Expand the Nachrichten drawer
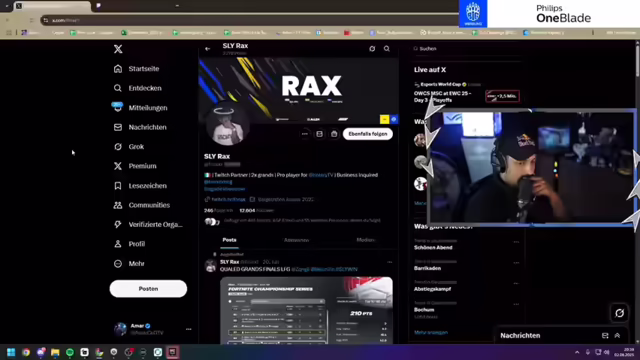640x360 pixels. tap(617, 336)
